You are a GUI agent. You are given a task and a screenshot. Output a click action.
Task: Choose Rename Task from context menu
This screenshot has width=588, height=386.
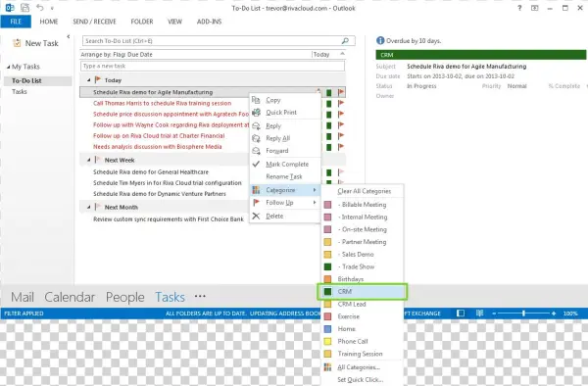[285, 176]
